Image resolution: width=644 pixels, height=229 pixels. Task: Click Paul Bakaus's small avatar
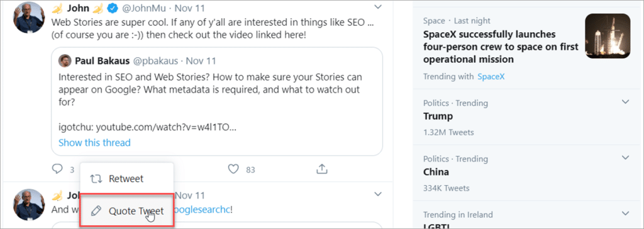click(65, 61)
